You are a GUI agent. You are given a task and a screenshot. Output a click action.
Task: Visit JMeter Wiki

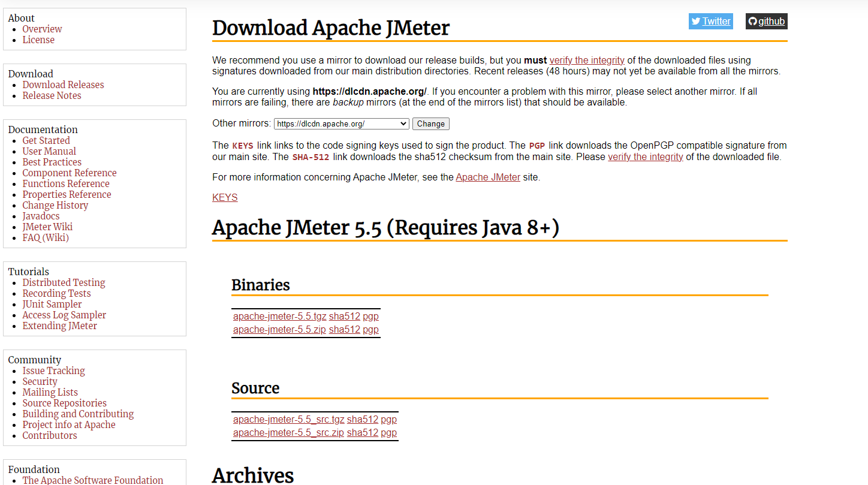coord(47,227)
